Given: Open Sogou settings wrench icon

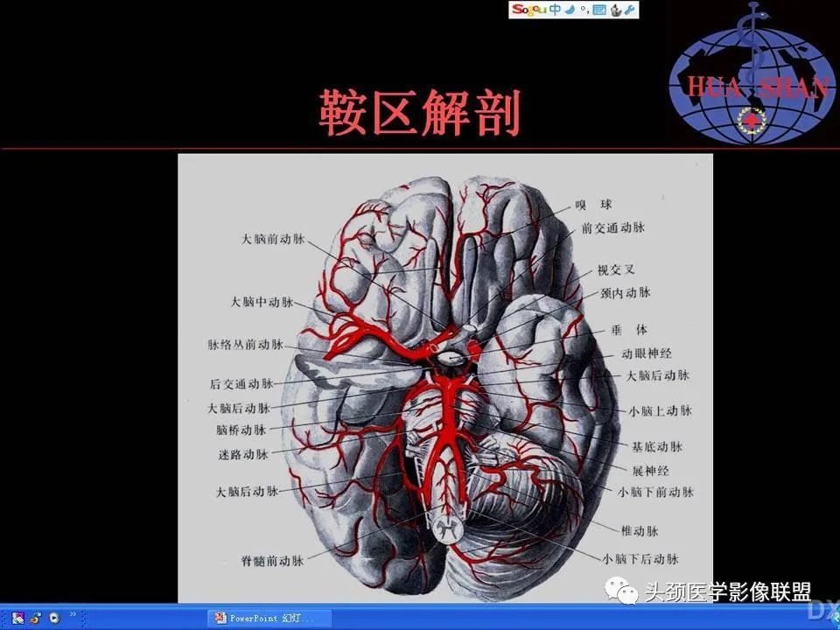Looking at the screenshot, I should coord(629,10).
